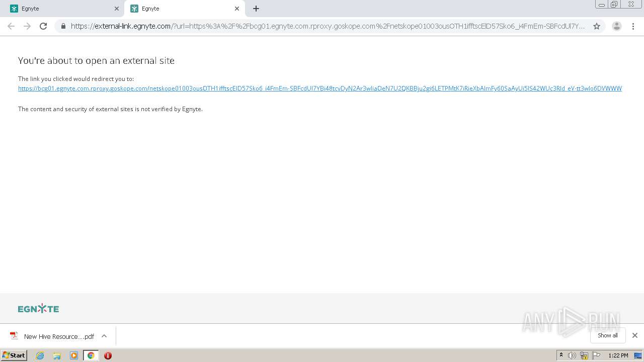Image resolution: width=644 pixels, height=362 pixels.
Task: Close the downloads bar
Action: coord(635,335)
